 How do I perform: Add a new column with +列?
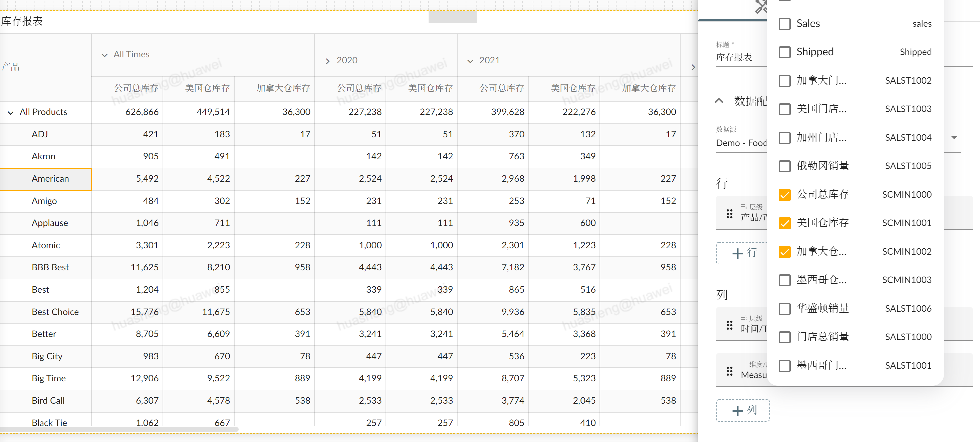[744, 410]
